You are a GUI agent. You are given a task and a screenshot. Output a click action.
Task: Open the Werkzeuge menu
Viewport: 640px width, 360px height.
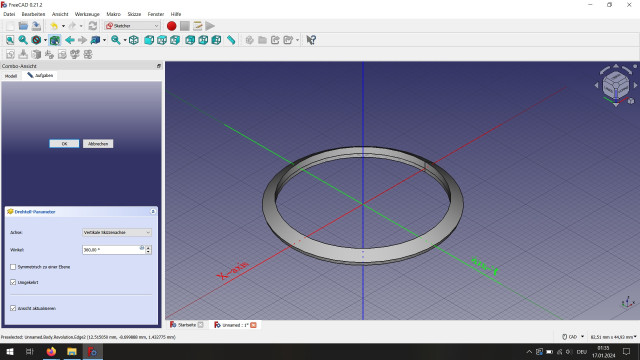87,14
